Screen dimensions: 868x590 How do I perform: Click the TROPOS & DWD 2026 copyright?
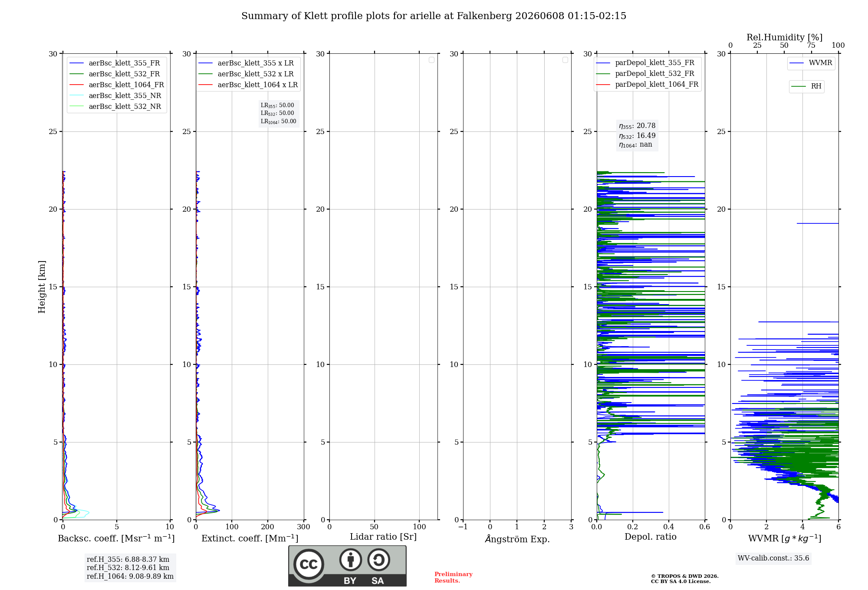point(685,576)
